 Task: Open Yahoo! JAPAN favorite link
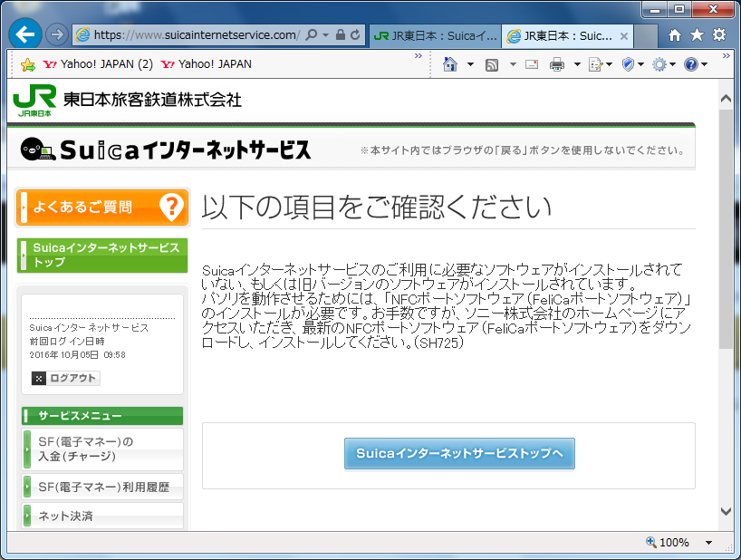pos(206,64)
